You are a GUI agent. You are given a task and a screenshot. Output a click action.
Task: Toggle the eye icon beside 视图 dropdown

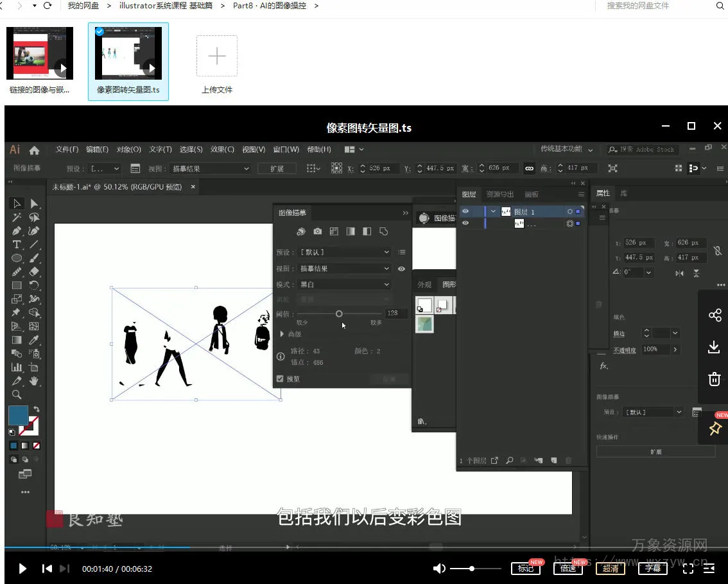[401, 269]
